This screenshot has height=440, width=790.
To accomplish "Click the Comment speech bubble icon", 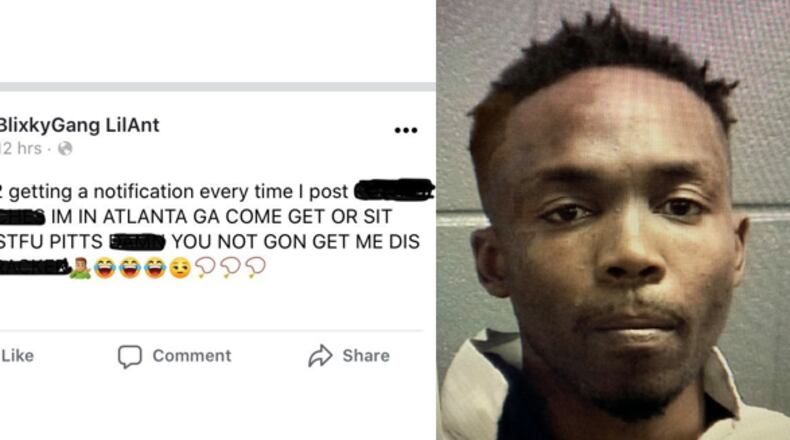I will pos(130,356).
